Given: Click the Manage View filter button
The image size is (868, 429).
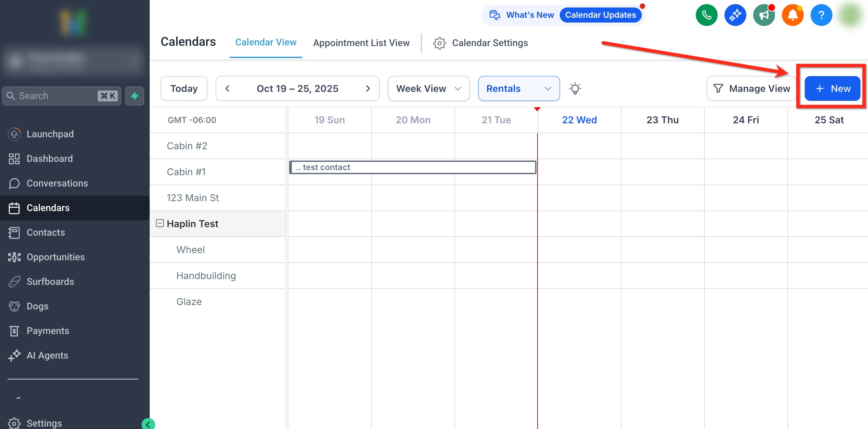Looking at the screenshot, I should tap(751, 88).
